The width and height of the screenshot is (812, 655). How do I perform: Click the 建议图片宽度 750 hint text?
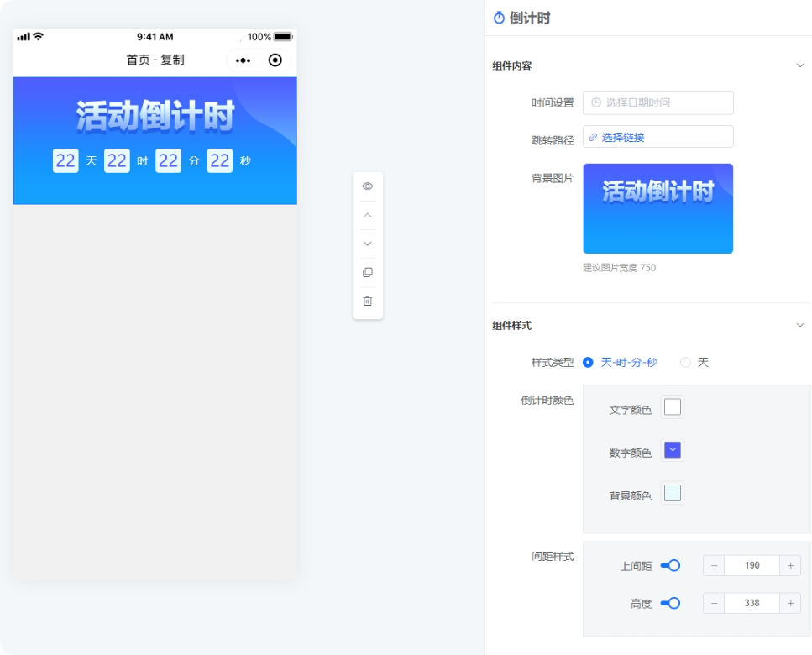tap(620, 268)
